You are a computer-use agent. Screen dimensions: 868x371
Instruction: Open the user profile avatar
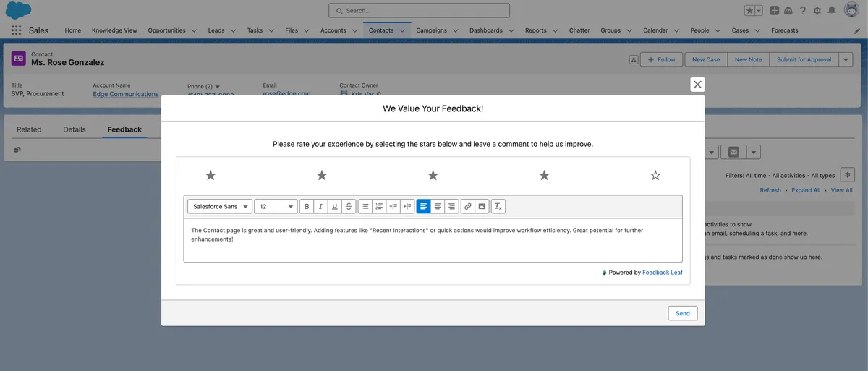pyautogui.click(x=851, y=11)
